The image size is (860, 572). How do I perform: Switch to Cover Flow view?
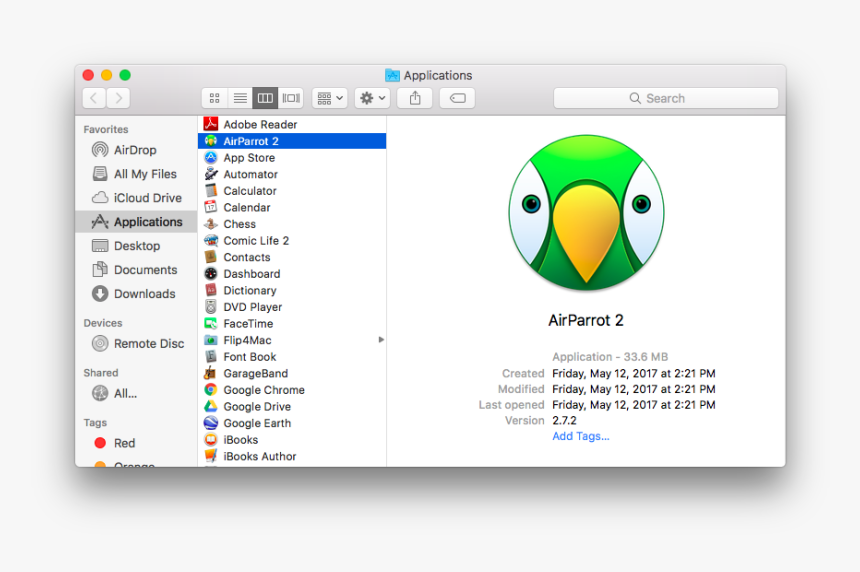coord(291,98)
